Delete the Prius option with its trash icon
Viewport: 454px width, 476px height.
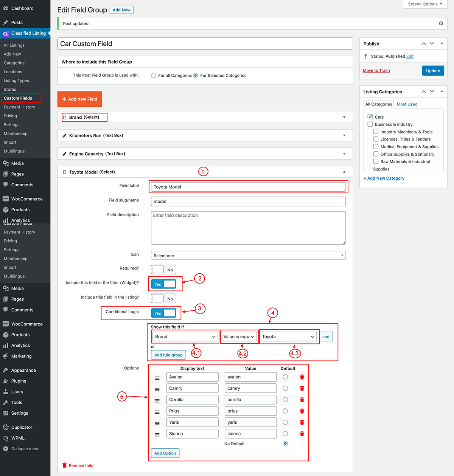click(302, 411)
